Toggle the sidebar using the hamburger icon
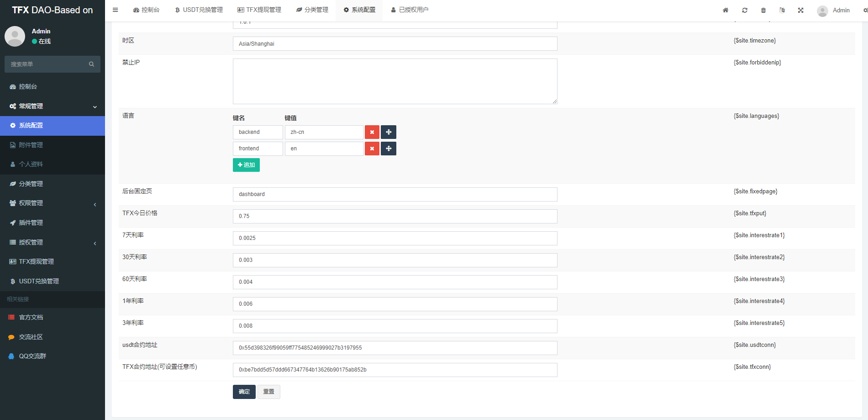Image resolution: width=868 pixels, height=420 pixels. pos(115,10)
